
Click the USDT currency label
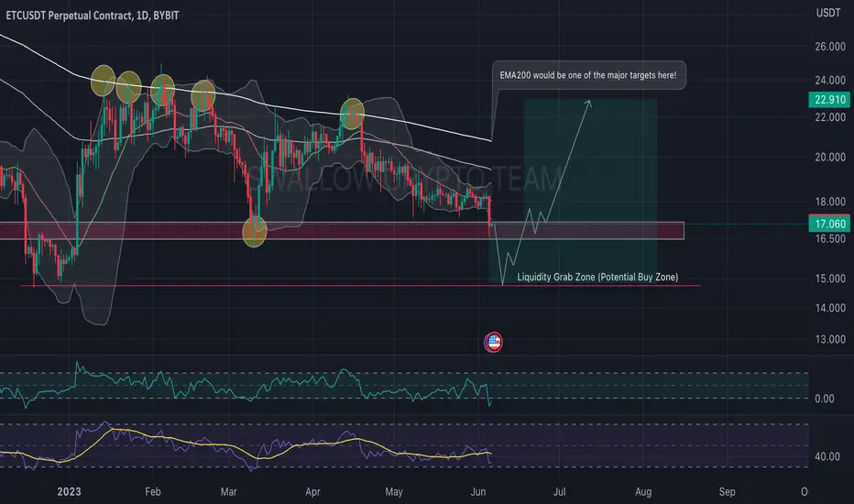827,13
